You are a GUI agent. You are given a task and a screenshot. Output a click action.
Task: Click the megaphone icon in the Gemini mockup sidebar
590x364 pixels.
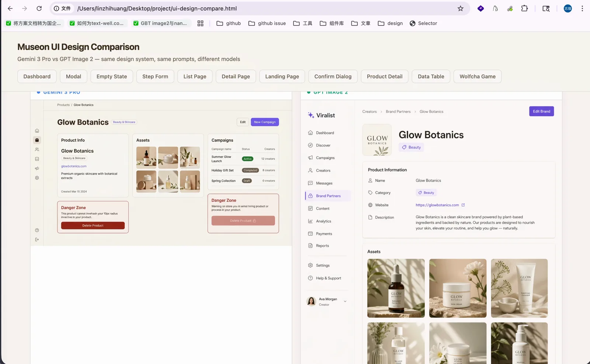click(x=37, y=168)
